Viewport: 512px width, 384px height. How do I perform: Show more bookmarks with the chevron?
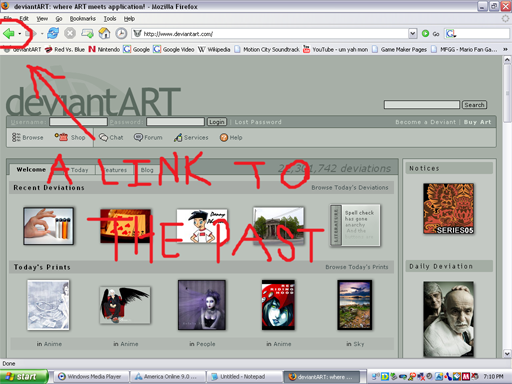(x=505, y=49)
